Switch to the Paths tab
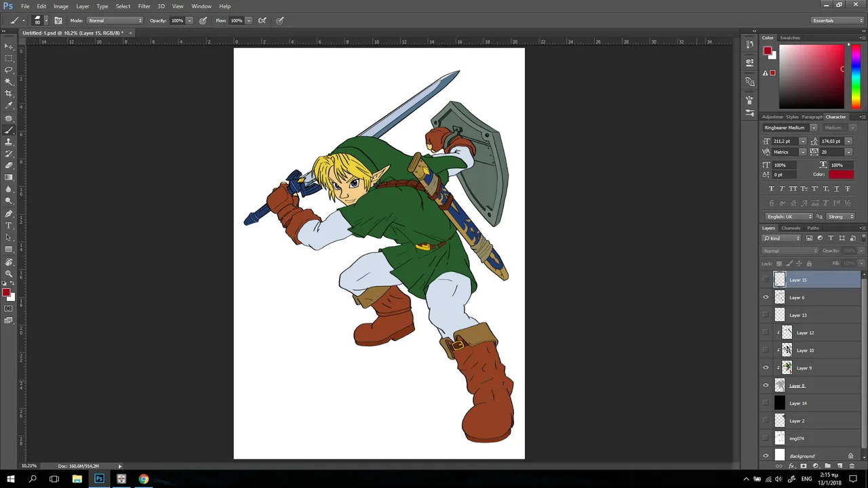This screenshot has height=488, width=868. [x=813, y=228]
